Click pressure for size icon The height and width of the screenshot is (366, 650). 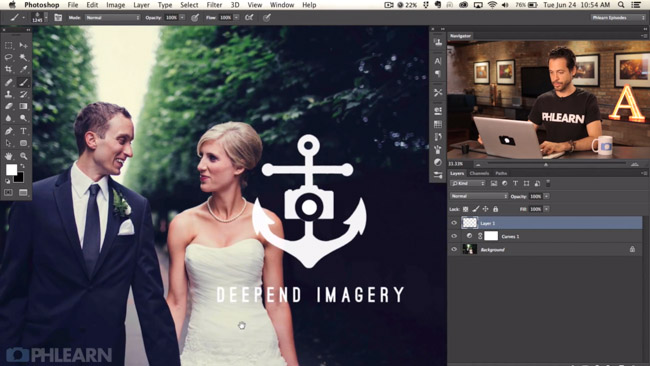[267, 17]
